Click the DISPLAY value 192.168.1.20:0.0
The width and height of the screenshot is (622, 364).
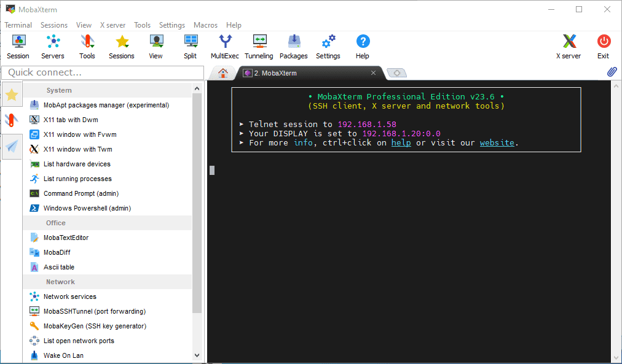click(401, 133)
